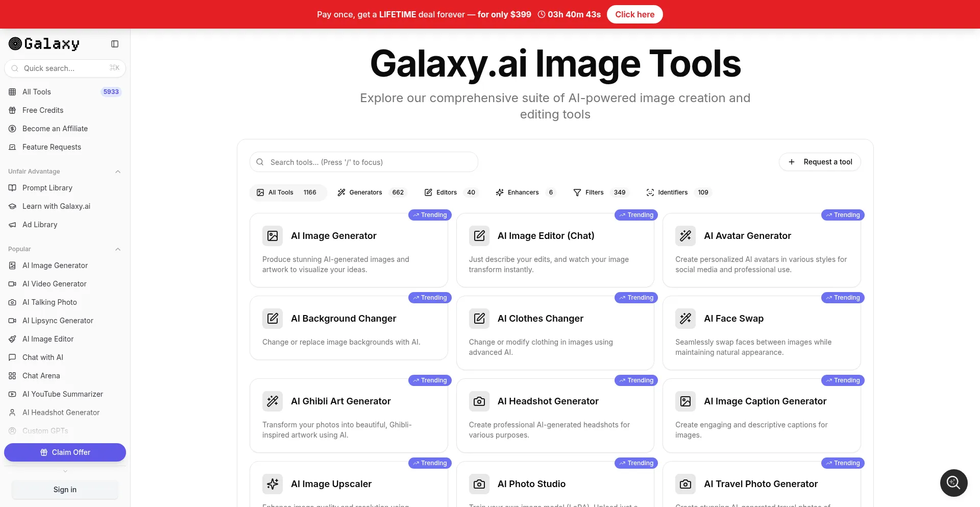Open the AI Travel Photo Generator card title

point(761,484)
